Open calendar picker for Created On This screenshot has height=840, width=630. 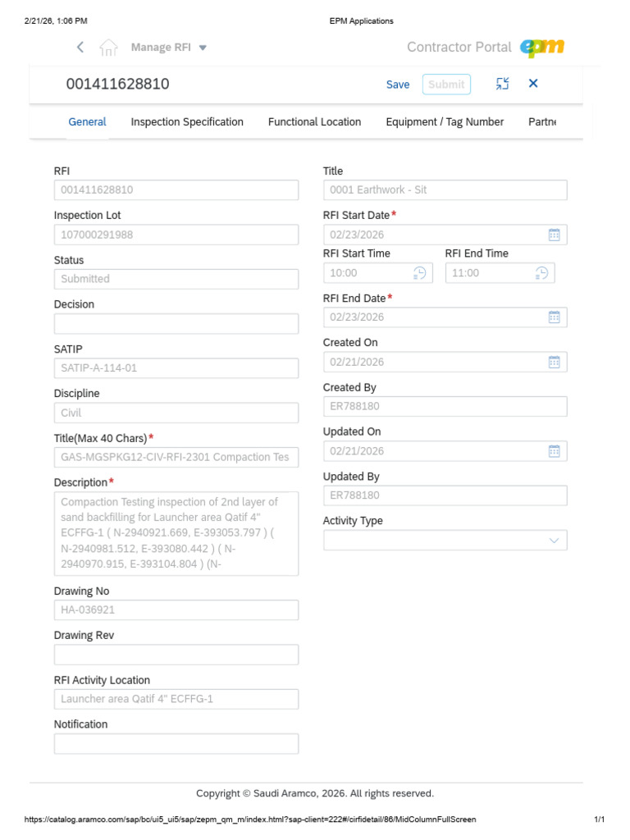click(555, 362)
